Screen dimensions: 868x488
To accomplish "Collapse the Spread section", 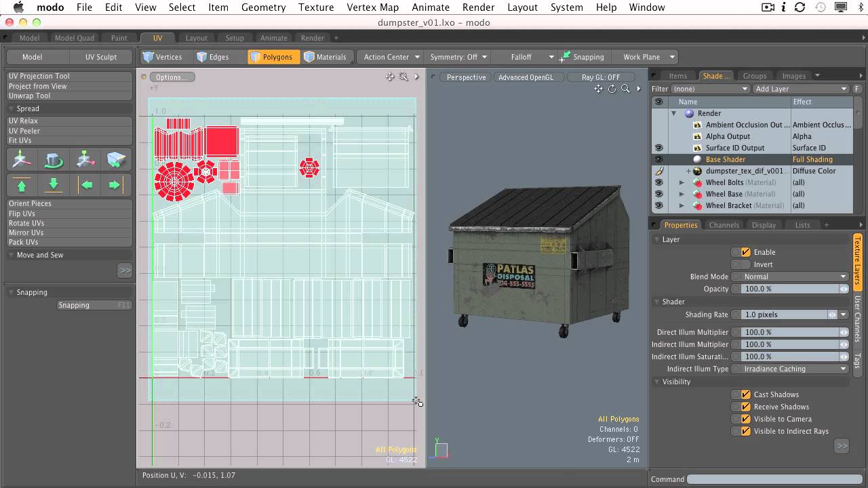I will tap(12, 108).
